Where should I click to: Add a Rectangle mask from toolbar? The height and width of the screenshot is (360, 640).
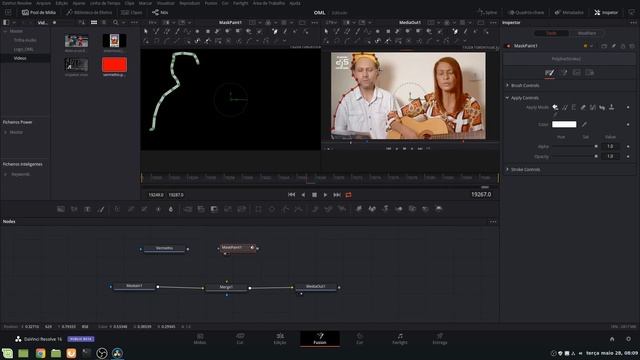coord(258,209)
